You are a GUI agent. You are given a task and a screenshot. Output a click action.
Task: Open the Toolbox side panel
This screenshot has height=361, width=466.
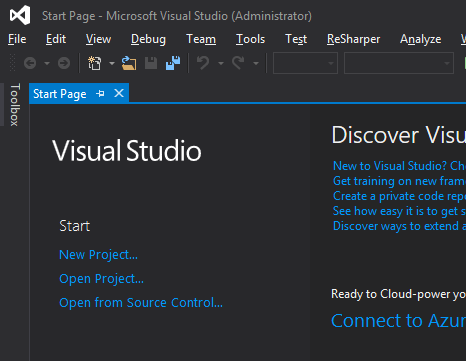click(15, 105)
